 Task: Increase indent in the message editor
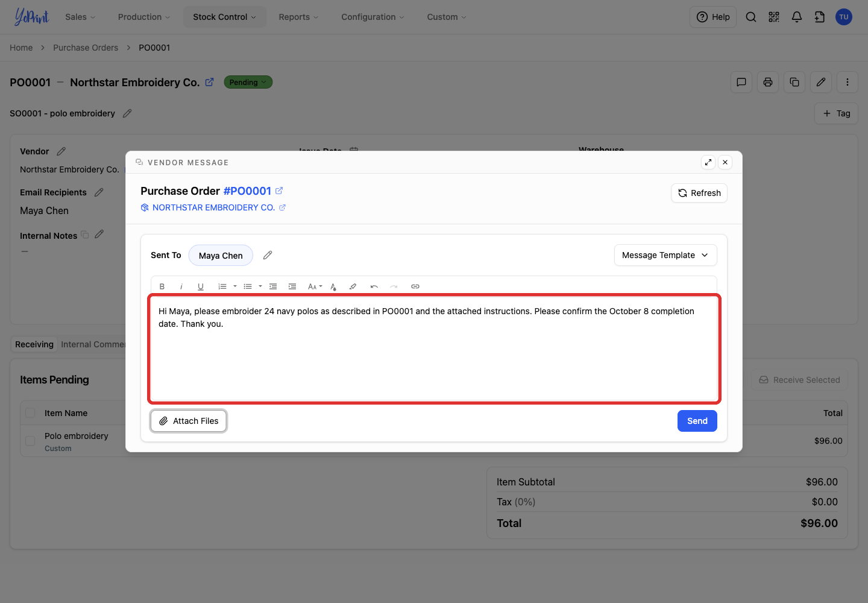click(292, 286)
